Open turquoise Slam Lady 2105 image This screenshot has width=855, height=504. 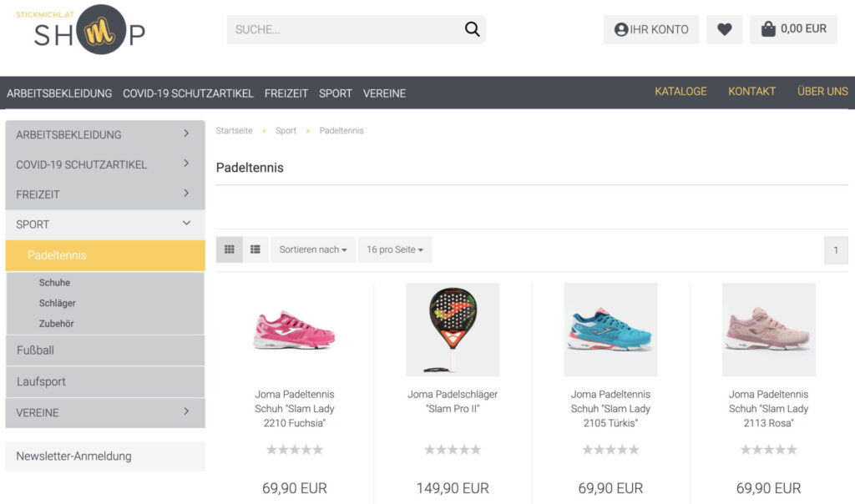coord(610,330)
